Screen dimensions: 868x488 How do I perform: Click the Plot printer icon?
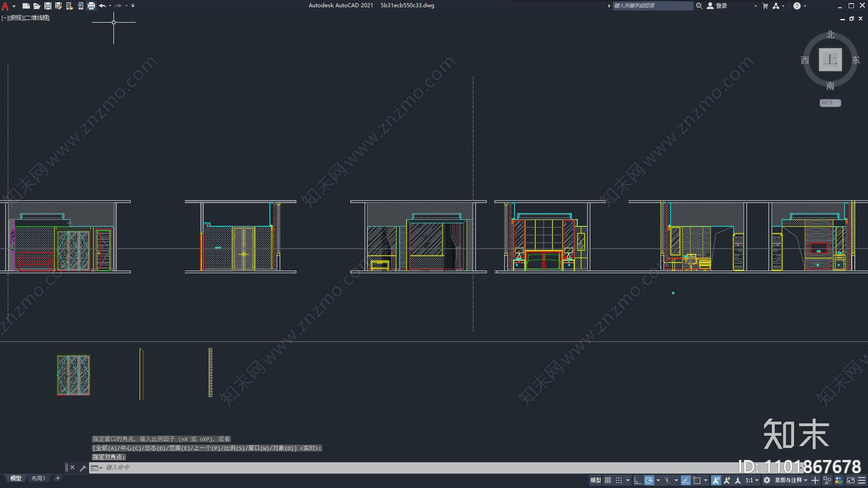click(x=91, y=6)
